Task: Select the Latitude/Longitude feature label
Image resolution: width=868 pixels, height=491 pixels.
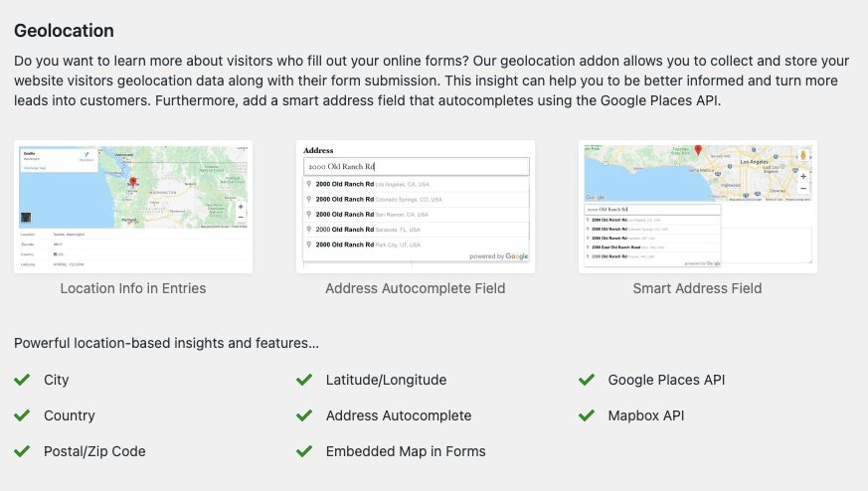Action: click(x=387, y=381)
